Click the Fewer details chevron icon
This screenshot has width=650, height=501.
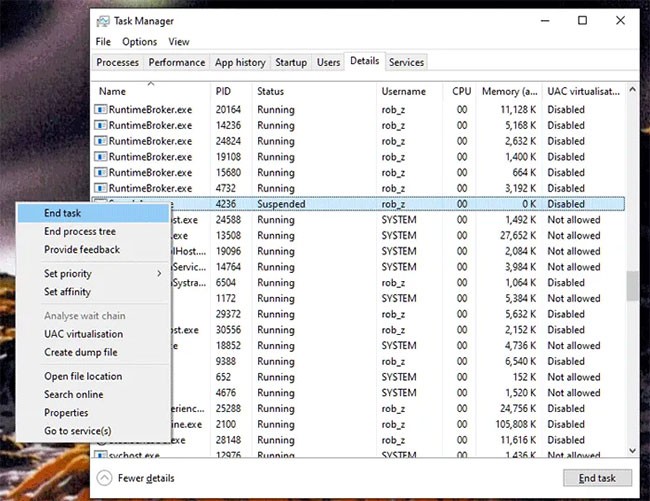pyautogui.click(x=105, y=478)
